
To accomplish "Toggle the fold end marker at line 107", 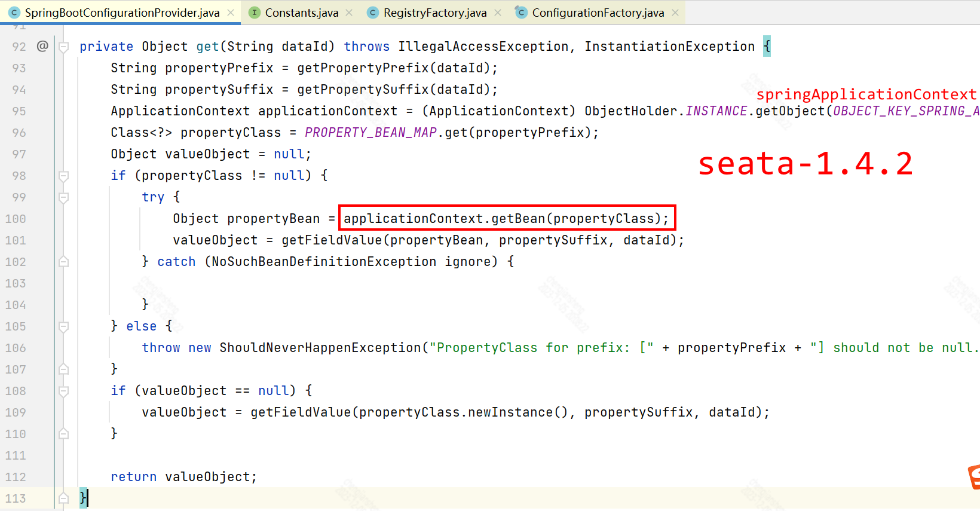I will (x=63, y=369).
